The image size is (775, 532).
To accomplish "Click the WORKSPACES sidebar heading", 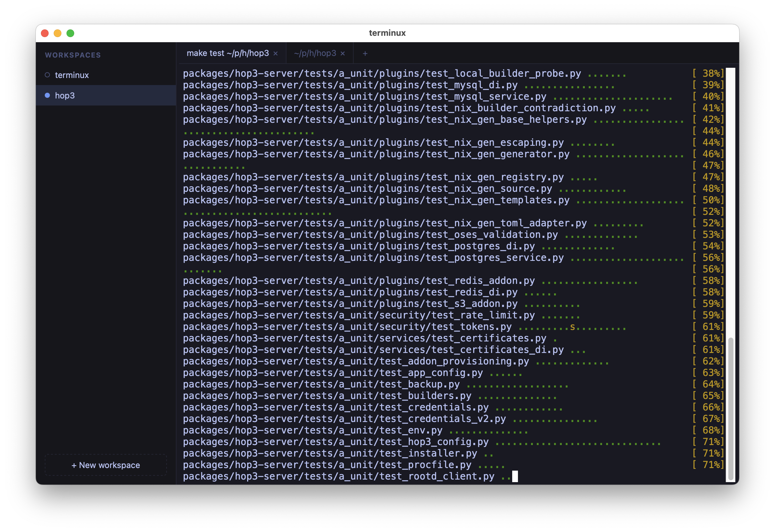I will [x=73, y=55].
